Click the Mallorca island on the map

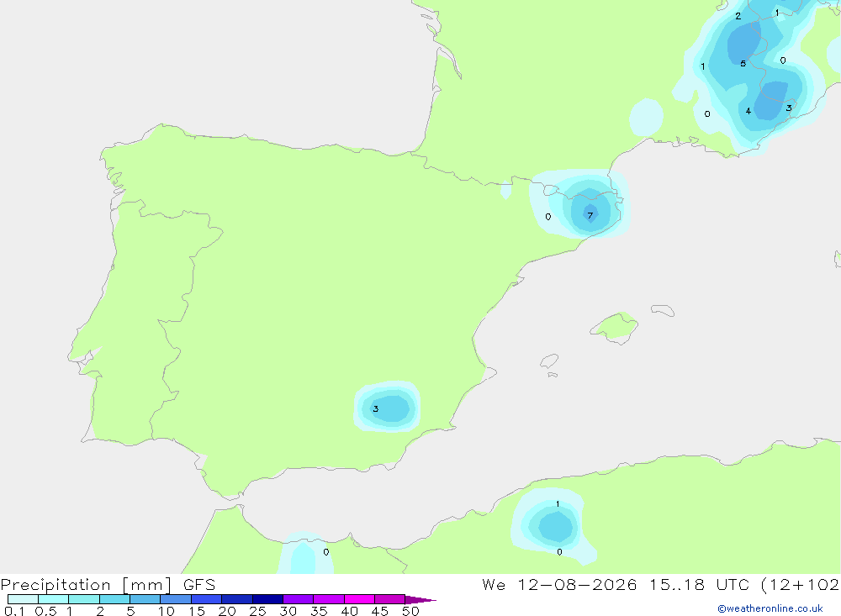coord(614,327)
